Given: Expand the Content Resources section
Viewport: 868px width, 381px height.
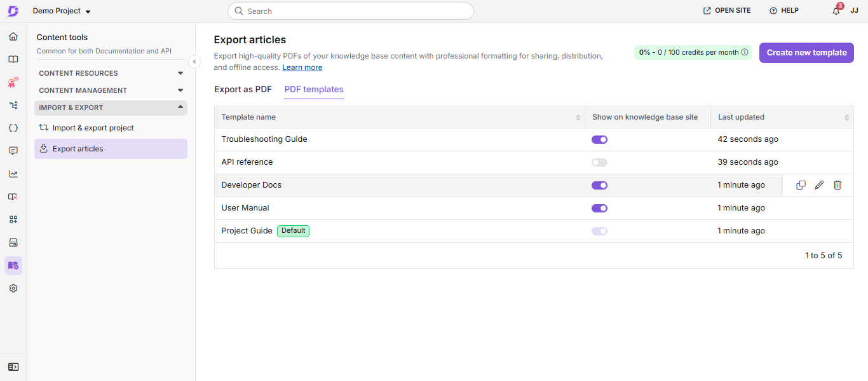Looking at the screenshot, I should [111, 73].
